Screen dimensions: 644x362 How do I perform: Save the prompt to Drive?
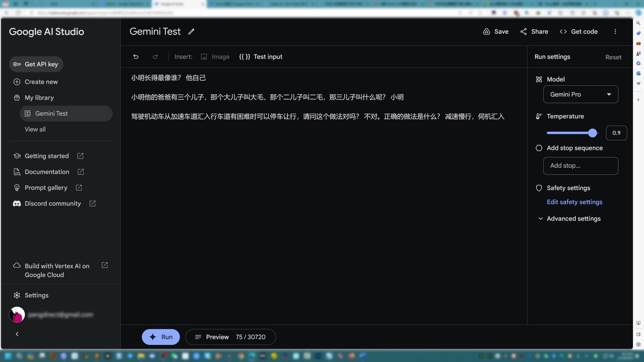click(x=495, y=32)
